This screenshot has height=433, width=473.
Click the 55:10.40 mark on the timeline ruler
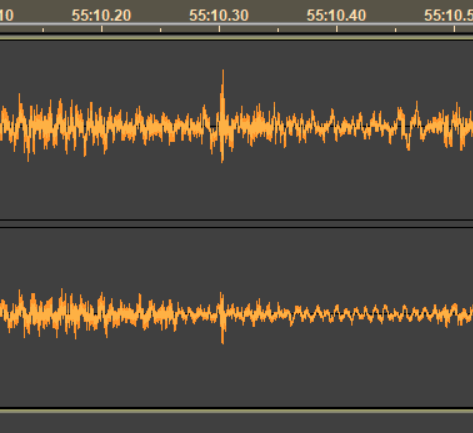click(336, 16)
